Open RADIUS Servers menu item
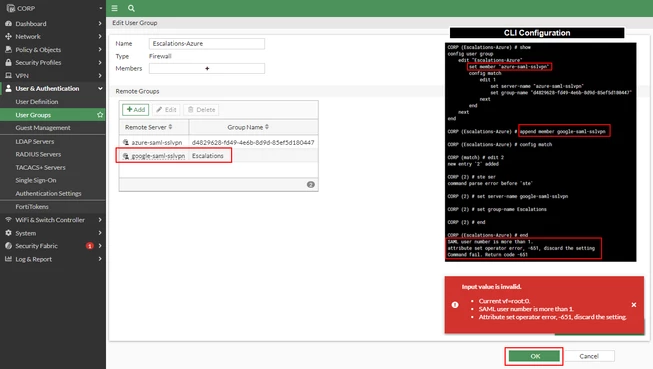 coord(38,155)
